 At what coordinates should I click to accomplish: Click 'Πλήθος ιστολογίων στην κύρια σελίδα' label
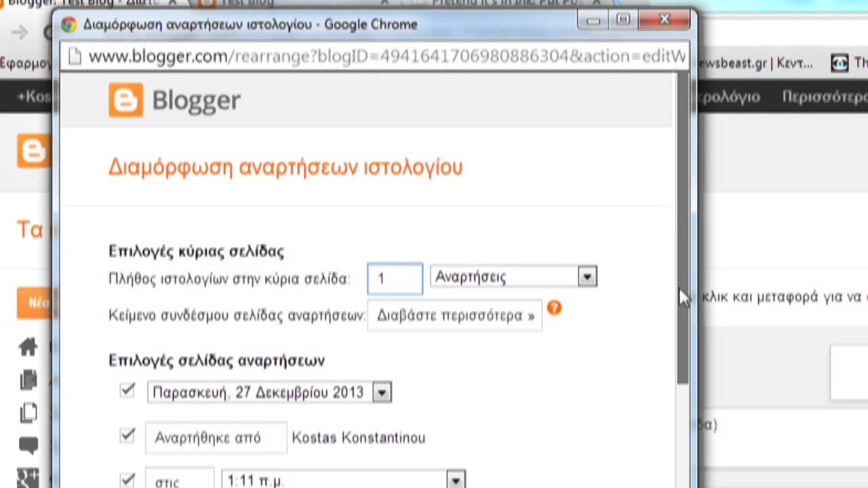point(229,279)
